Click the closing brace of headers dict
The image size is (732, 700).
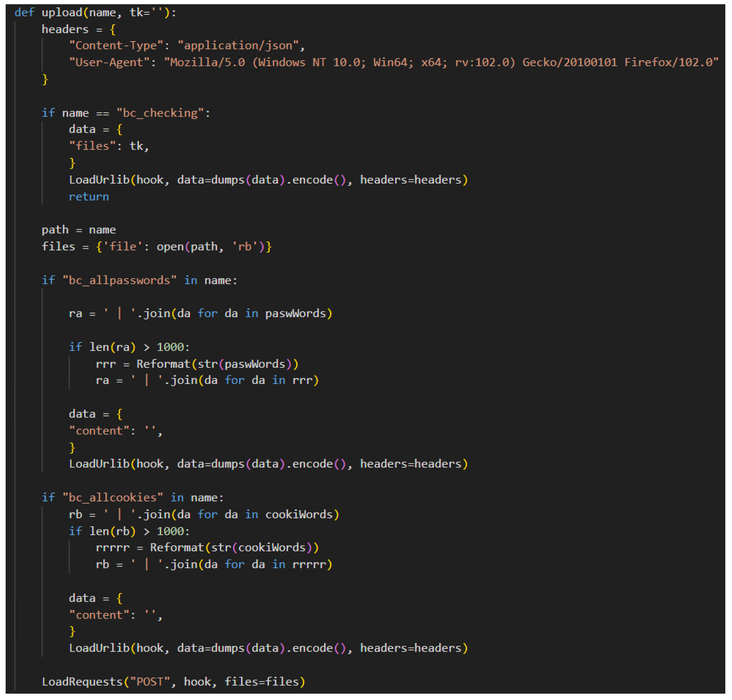coord(45,79)
